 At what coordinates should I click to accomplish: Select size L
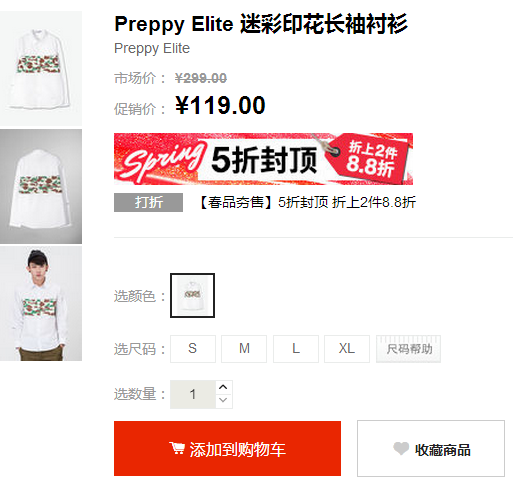click(x=296, y=349)
